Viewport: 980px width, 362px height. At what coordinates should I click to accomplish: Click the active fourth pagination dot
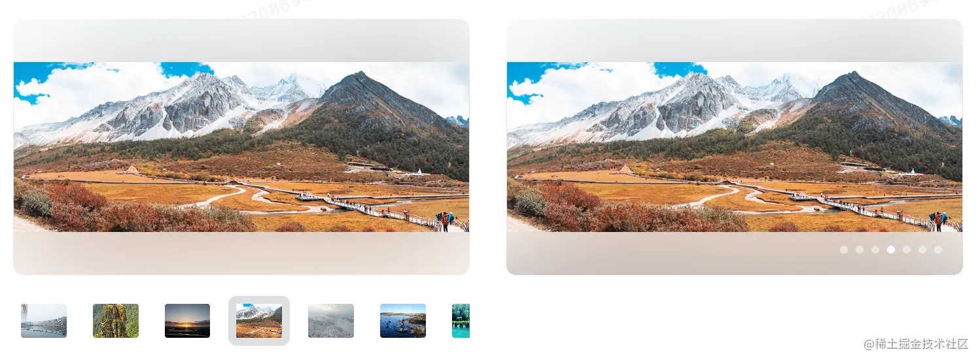pos(891,250)
